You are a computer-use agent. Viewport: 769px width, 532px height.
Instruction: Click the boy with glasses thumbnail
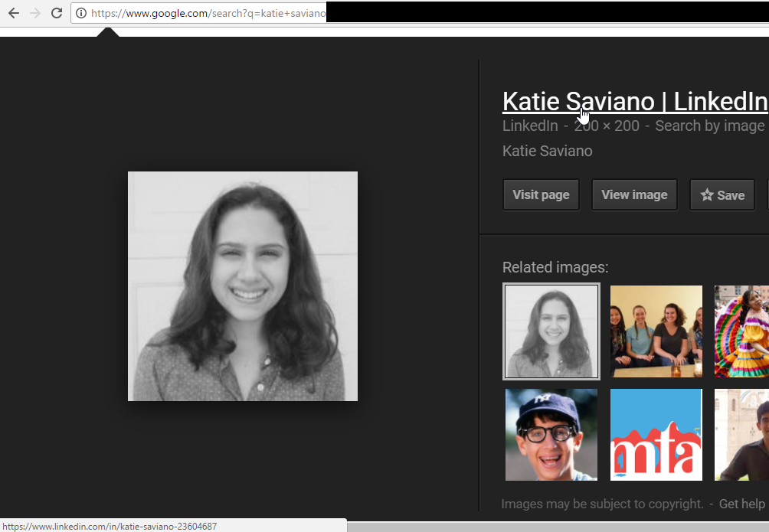[551, 434]
